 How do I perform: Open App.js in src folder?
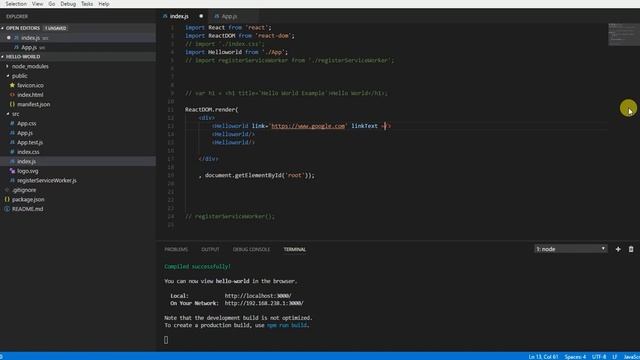25,133
